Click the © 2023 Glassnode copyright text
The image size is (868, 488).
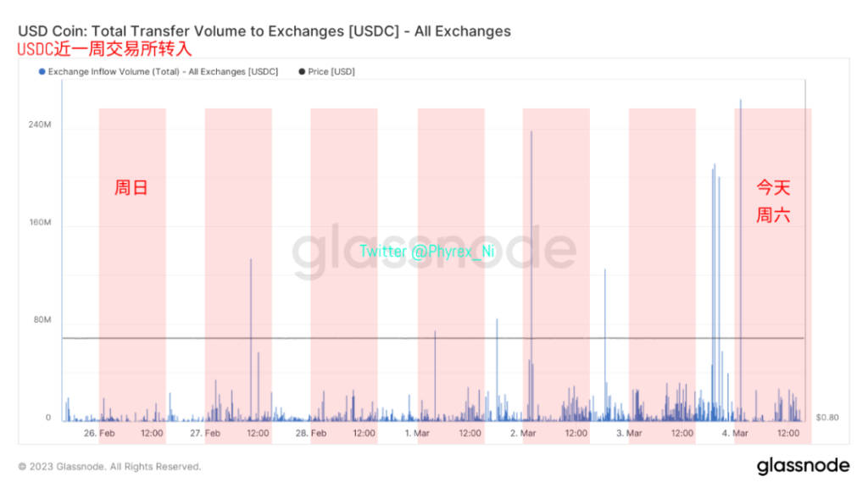(109, 467)
